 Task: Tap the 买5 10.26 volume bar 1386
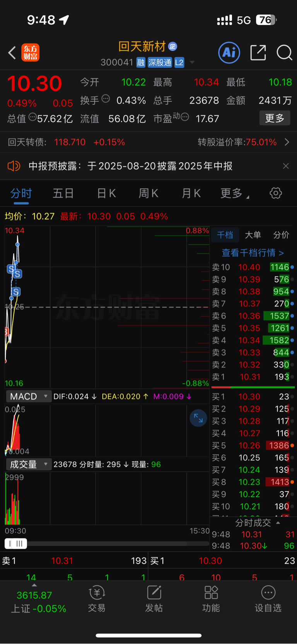pyautogui.click(x=278, y=445)
